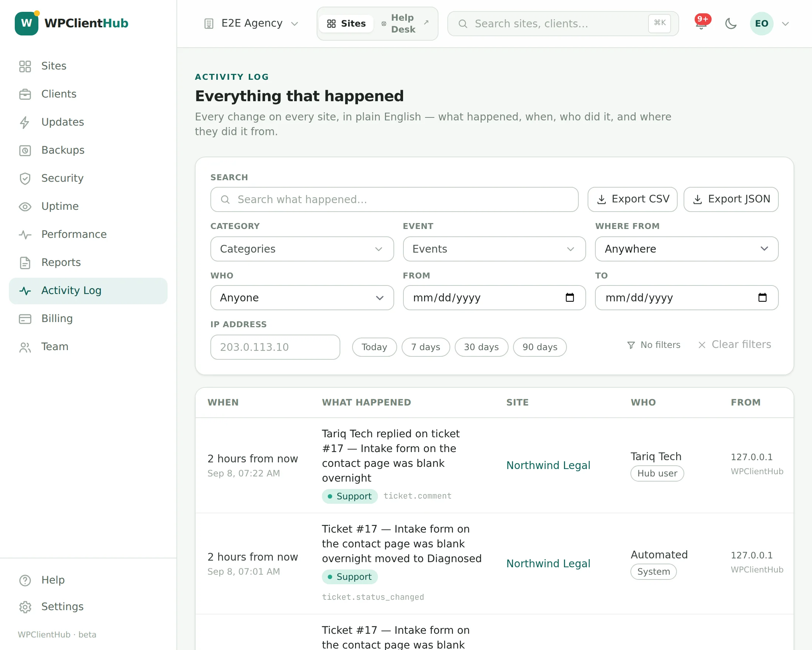Open Clients in the sidebar
812x650 pixels.
pyautogui.click(x=88, y=94)
